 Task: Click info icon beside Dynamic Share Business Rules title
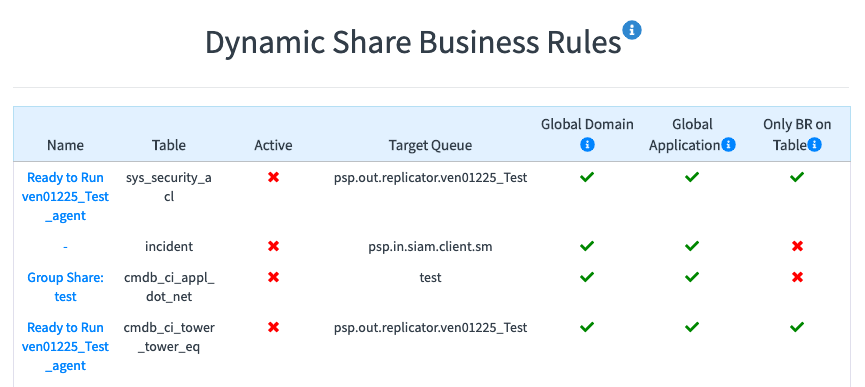click(x=632, y=30)
